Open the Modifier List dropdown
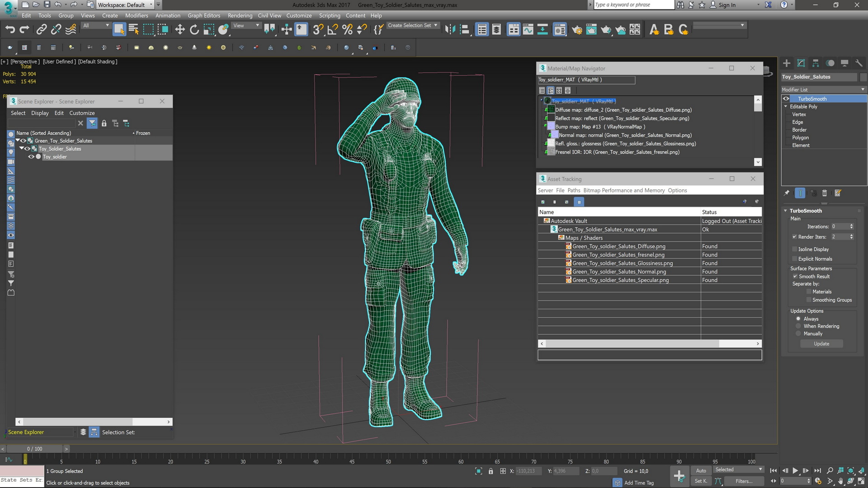This screenshot has width=868, height=488. (824, 89)
